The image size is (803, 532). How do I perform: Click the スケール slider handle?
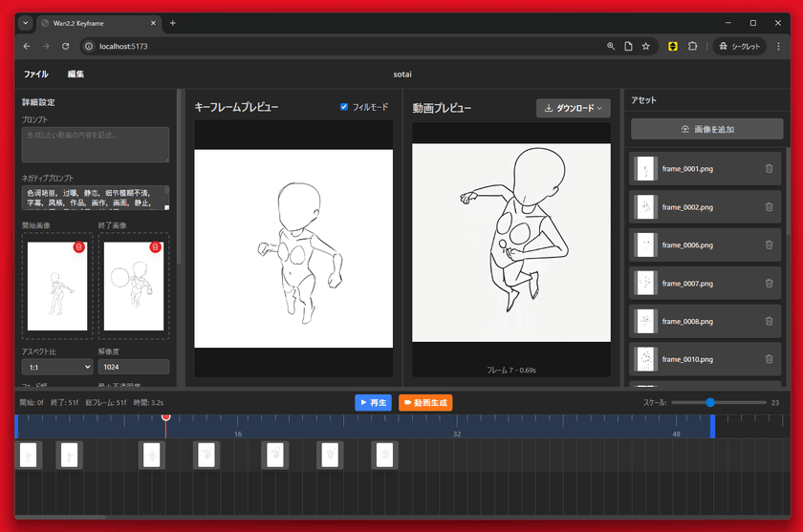(x=710, y=402)
